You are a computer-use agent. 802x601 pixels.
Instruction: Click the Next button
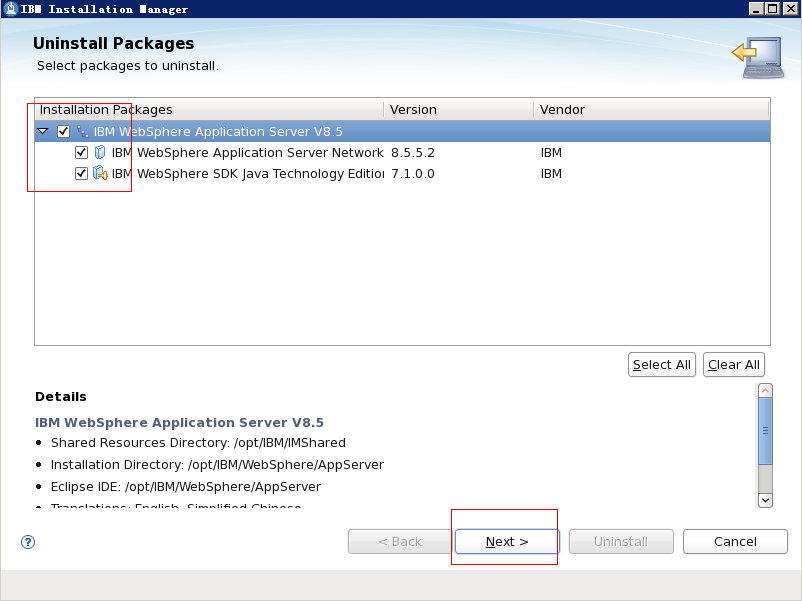[507, 542]
